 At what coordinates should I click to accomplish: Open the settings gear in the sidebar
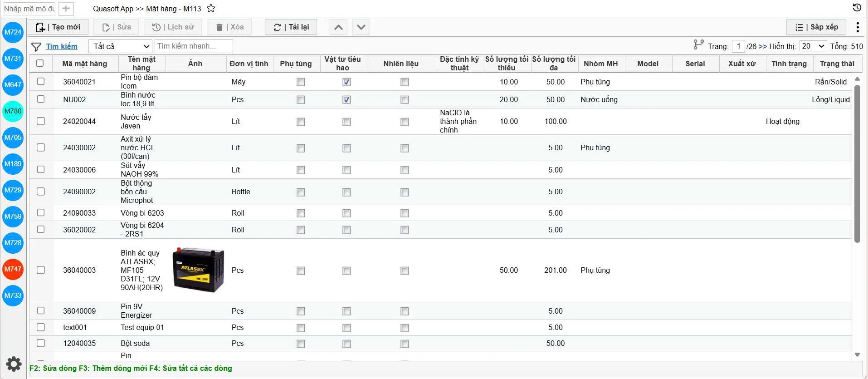click(14, 364)
